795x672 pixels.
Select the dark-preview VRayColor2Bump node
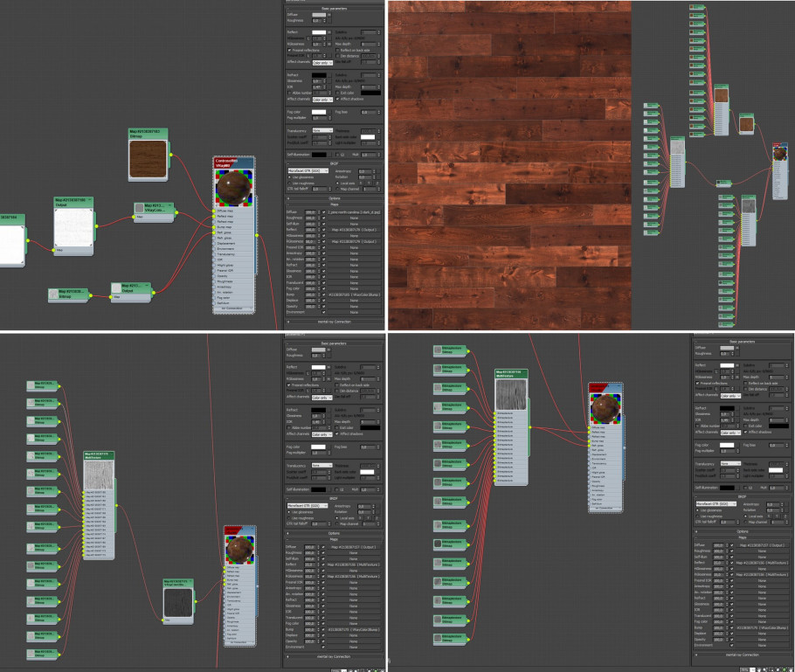click(179, 602)
